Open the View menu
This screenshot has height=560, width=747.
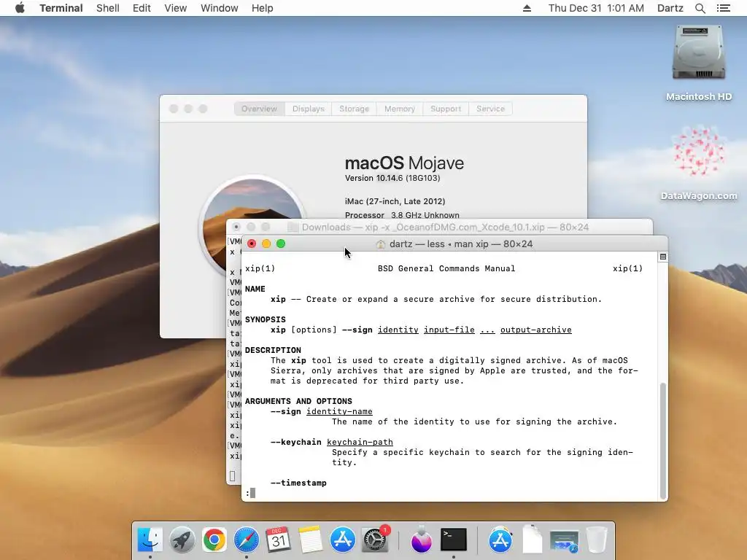(x=175, y=8)
